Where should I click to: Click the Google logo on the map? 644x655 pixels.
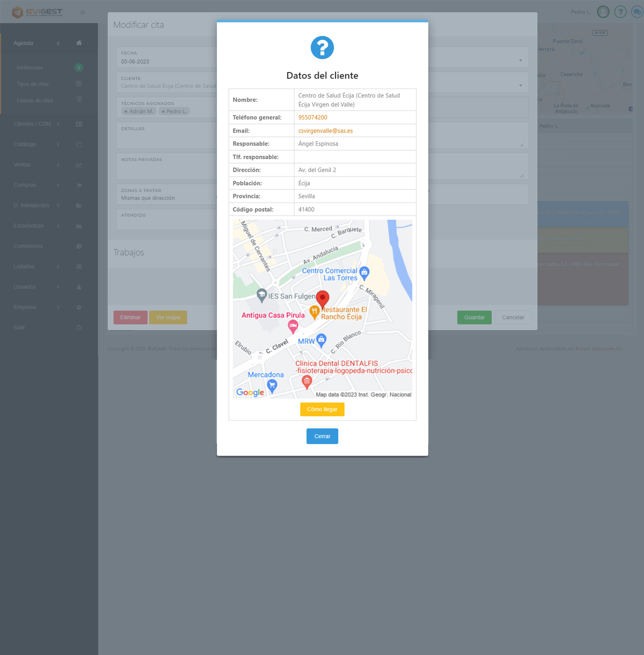(250, 392)
